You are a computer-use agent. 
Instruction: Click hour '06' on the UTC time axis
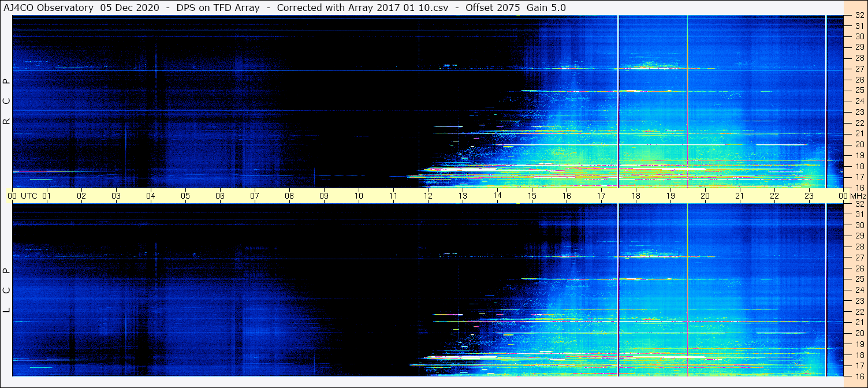coord(220,196)
